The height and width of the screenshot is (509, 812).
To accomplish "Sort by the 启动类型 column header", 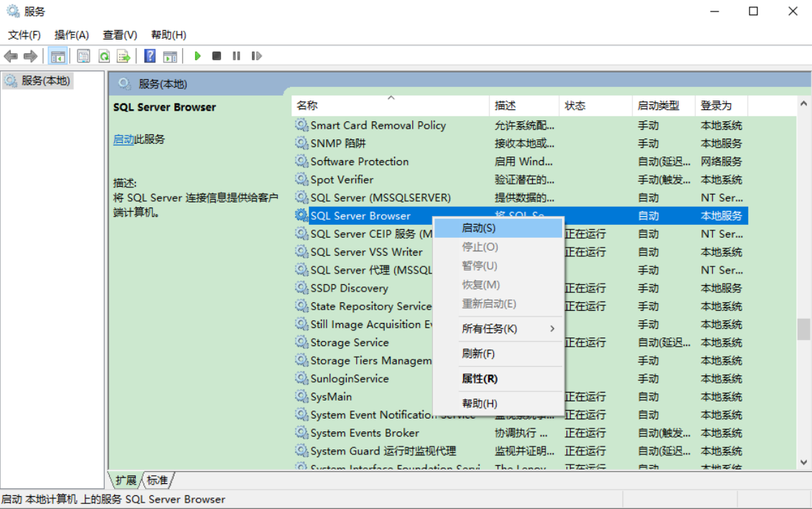I will click(x=663, y=106).
